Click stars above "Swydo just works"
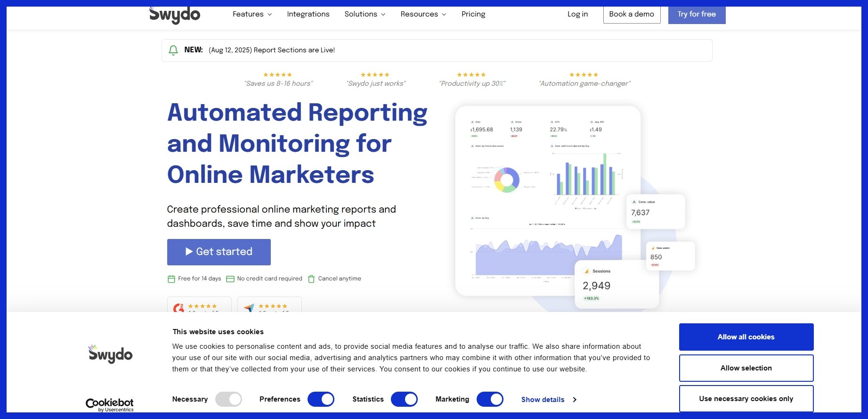Viewport: 868px width, 419px height. pos(375,75)
